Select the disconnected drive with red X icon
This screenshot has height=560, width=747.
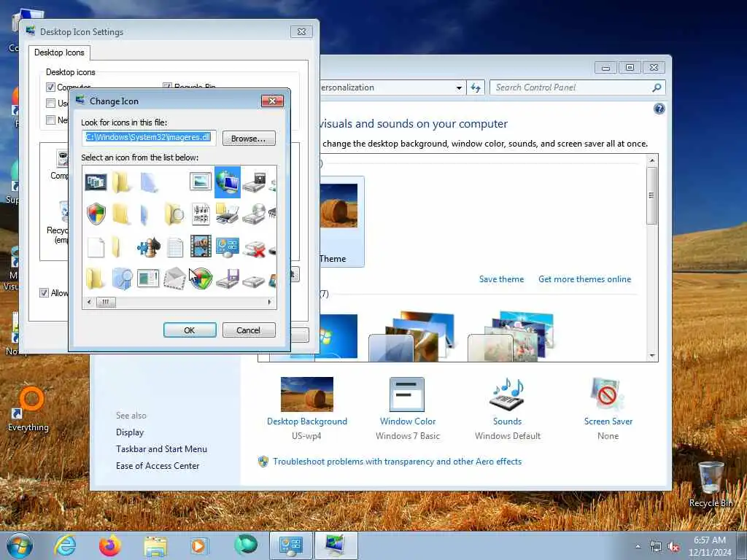(x=253, y=248)
